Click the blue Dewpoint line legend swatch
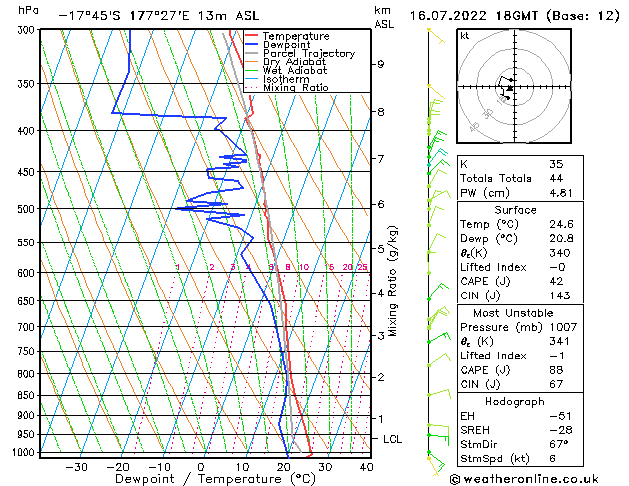 pyautogui.click(x=251, y=45)
